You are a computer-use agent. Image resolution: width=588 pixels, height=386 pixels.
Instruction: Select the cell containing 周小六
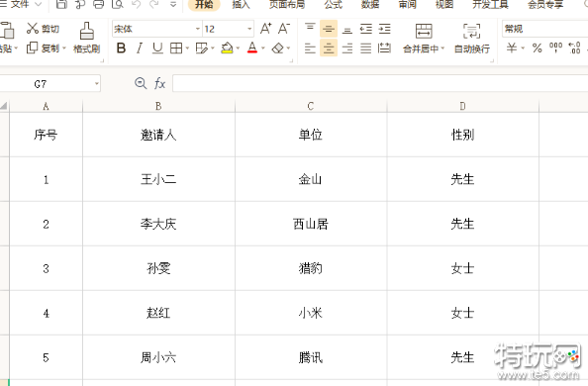[158, 357]
